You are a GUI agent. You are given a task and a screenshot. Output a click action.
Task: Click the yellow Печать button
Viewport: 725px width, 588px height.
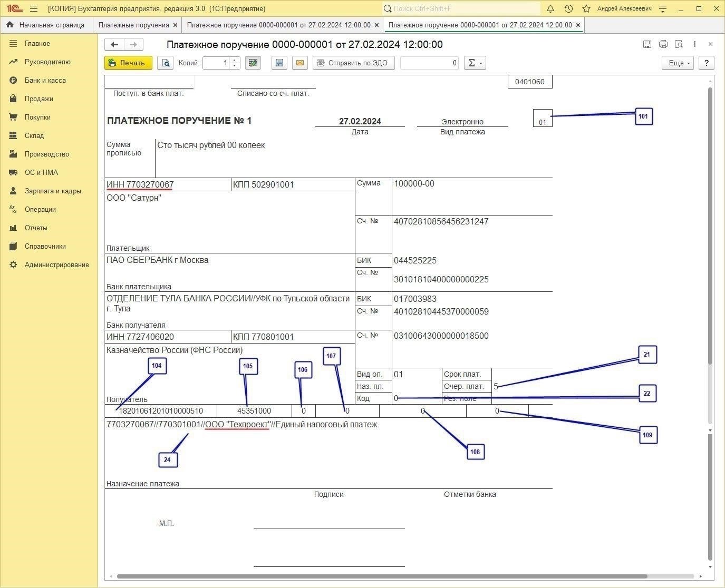(128, 63)
